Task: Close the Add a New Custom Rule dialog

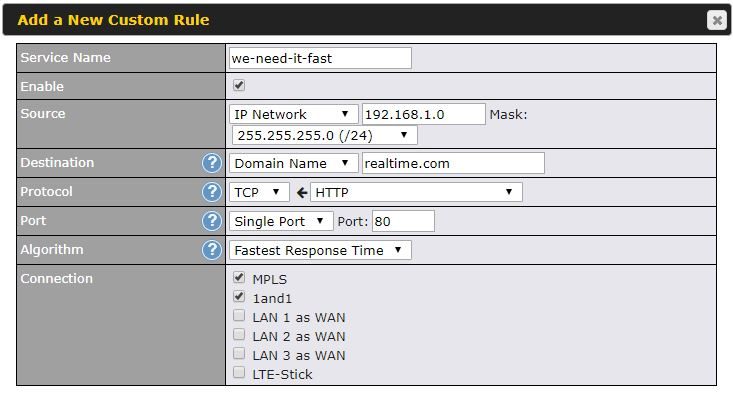Action: pos(717,20)
